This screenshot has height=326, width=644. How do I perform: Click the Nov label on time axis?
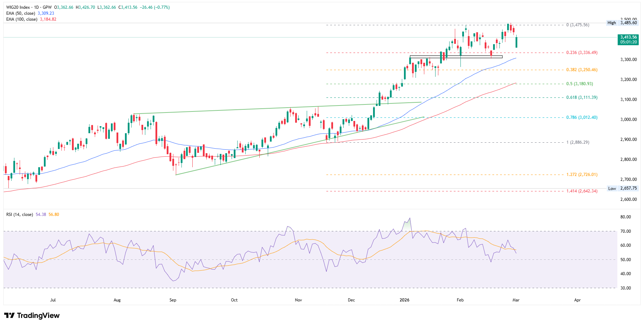(298, 300)
